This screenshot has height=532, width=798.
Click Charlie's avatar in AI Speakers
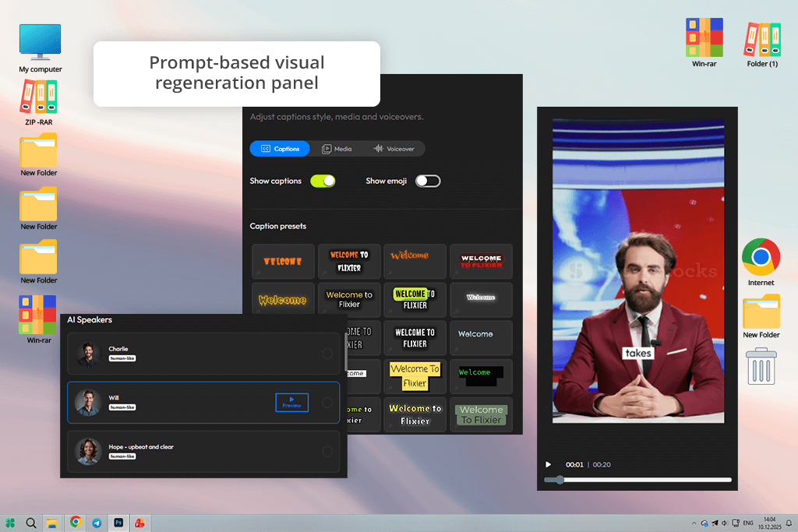(89, 354)
